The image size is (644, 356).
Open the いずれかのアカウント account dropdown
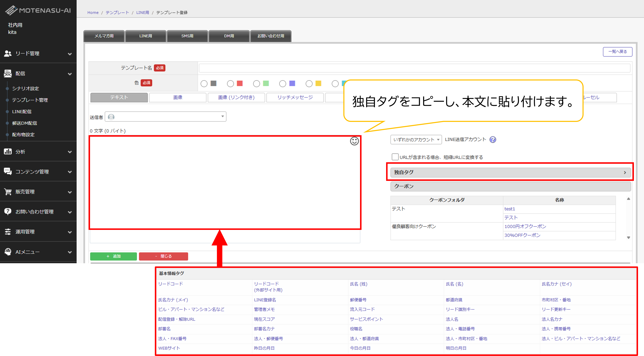pos(416,140)
